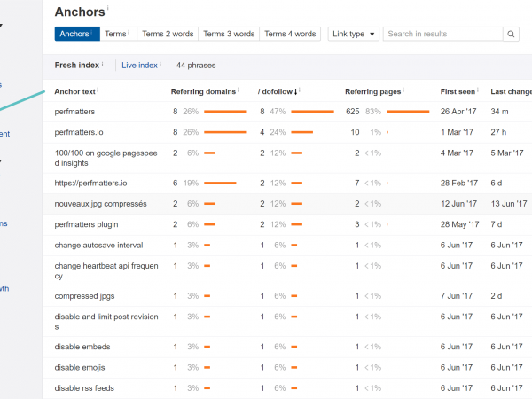
Task: Click the dofollow sort arrow icon
Action: point(296,91)
